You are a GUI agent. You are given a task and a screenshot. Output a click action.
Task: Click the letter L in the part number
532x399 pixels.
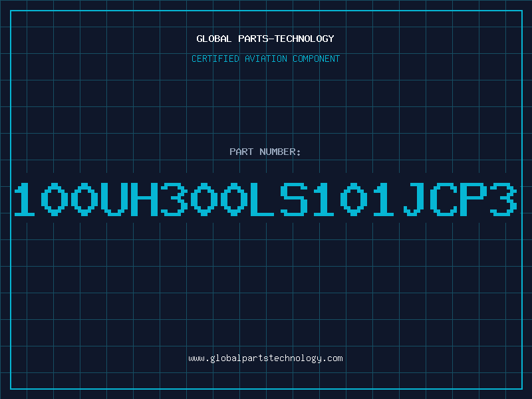click(262, 199)
